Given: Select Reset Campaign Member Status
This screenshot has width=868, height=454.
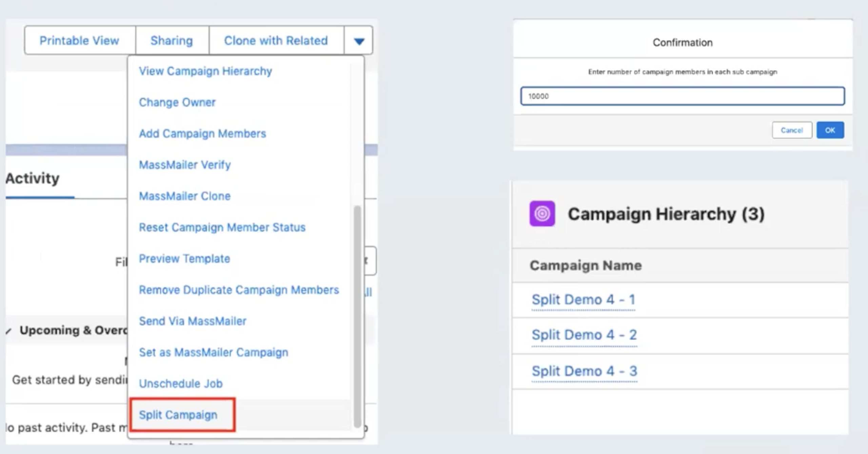Looking at the screenshot, I should (222, 227).
